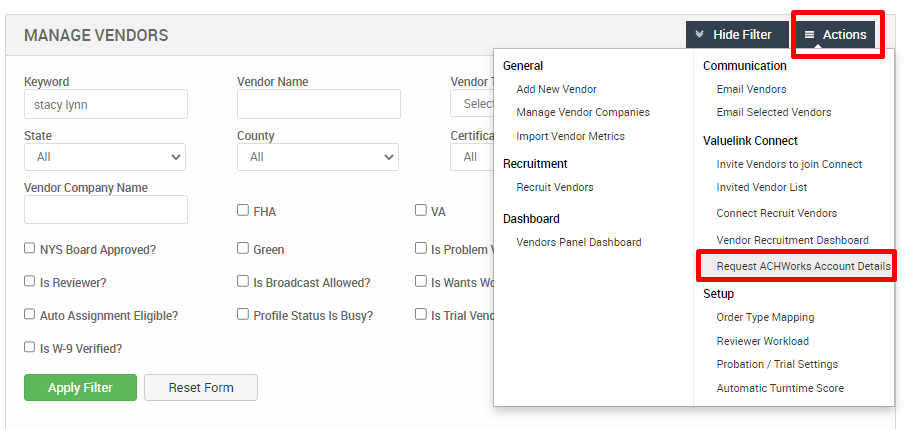Click the Reset Form button

[200, 387]
